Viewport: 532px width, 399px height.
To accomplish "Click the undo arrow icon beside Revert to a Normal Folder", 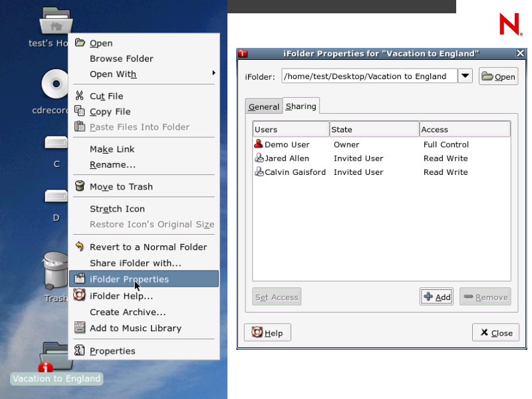I will click(79, 246).
